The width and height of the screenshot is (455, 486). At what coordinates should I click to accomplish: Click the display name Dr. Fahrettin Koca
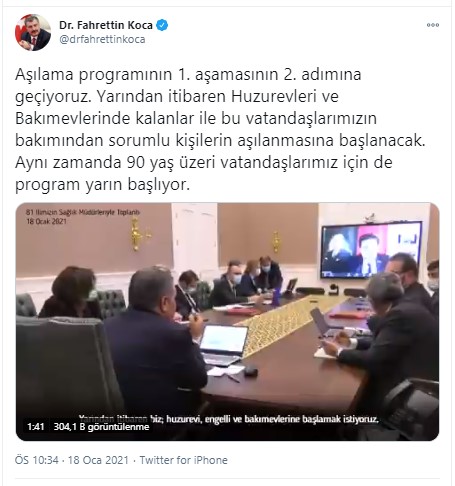click(106, 25)
